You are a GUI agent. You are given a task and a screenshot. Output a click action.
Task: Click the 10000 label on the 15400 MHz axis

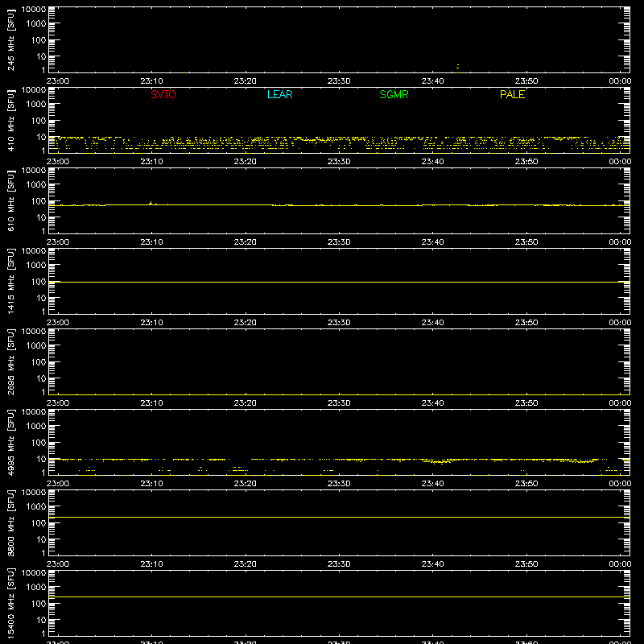[x=34, y=573]
